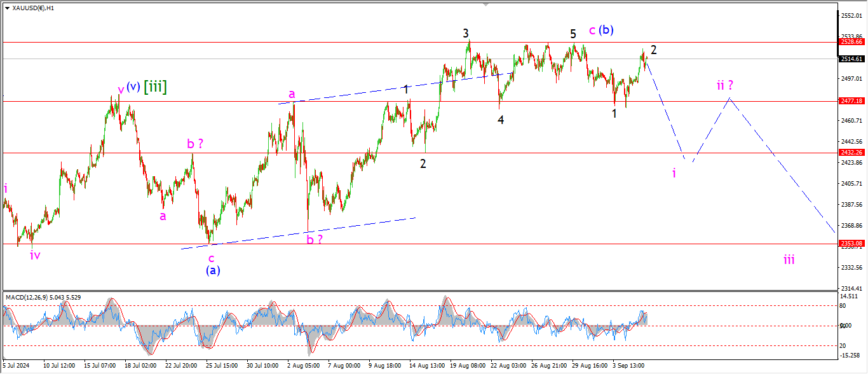Image resolution: width=868 pixels, height=374 pixels.
Task: Click the black wave '5' label
Action: (573, 33)
